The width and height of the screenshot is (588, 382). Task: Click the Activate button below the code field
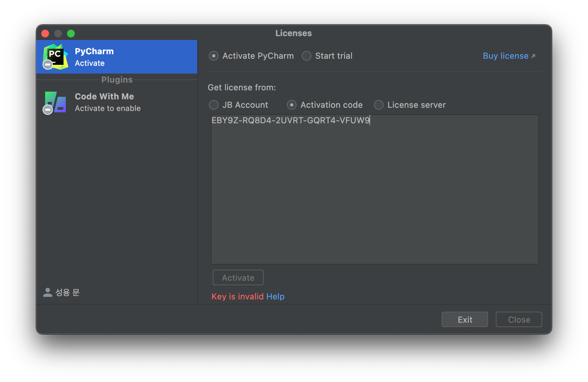click(238, 277)
